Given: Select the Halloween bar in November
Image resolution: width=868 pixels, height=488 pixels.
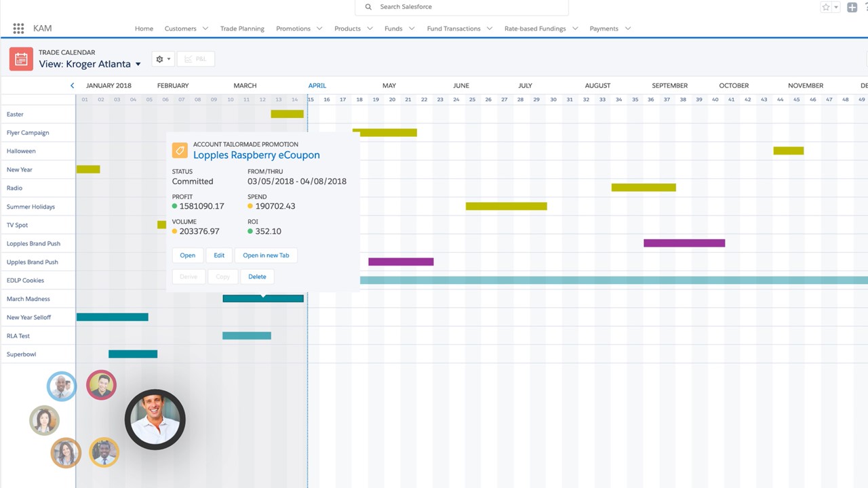Looking at the screenshot, I should point(789,151).
